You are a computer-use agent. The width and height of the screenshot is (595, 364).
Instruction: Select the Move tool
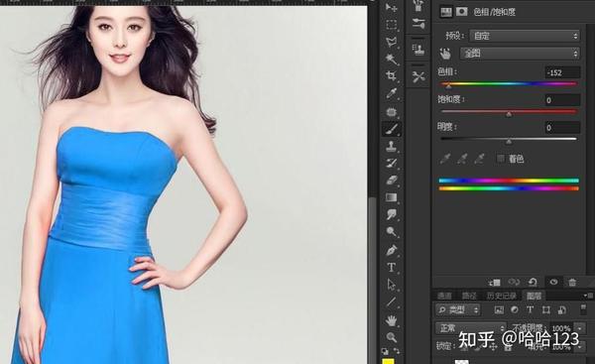click(391, 7)
